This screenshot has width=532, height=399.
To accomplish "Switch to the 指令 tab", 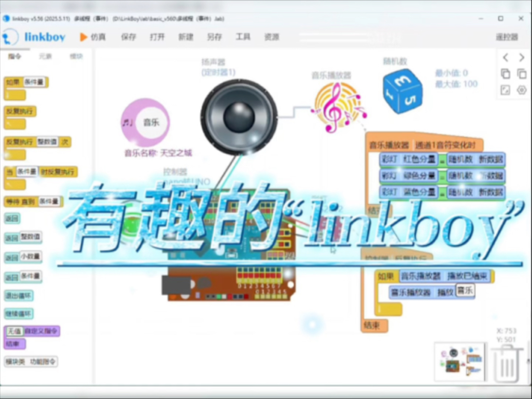I will pos(15,56).
